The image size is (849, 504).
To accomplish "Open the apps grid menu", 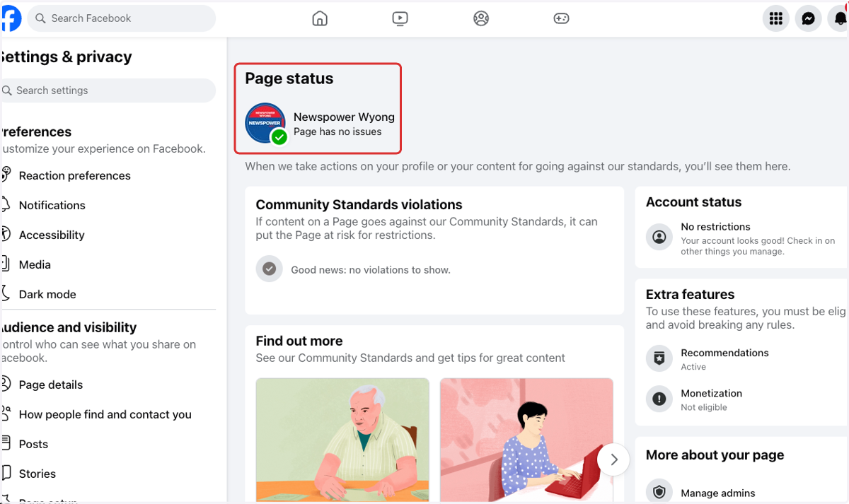I will (776, 18).
